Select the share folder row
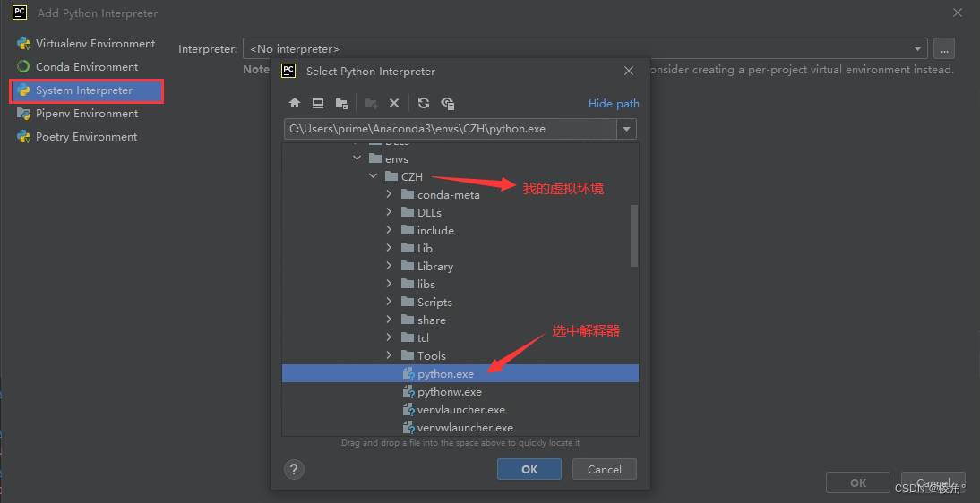 [x=460, y=320]
